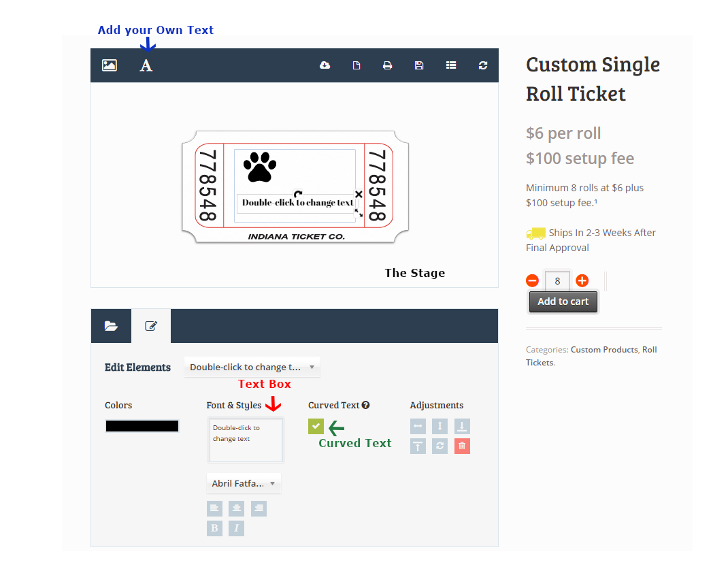The width and height of the screenshot is (713, 588).
Task: Click the cloud download icon
Action: [325, 65]
